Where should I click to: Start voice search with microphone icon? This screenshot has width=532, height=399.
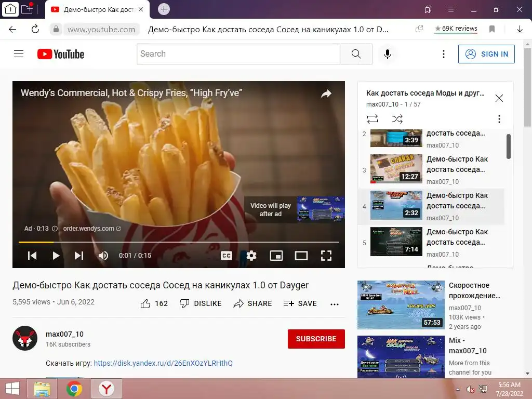coord(388,54)
